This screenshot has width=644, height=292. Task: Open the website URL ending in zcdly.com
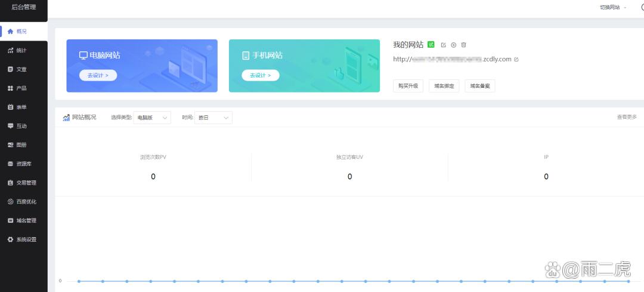[x=452, y=59]
